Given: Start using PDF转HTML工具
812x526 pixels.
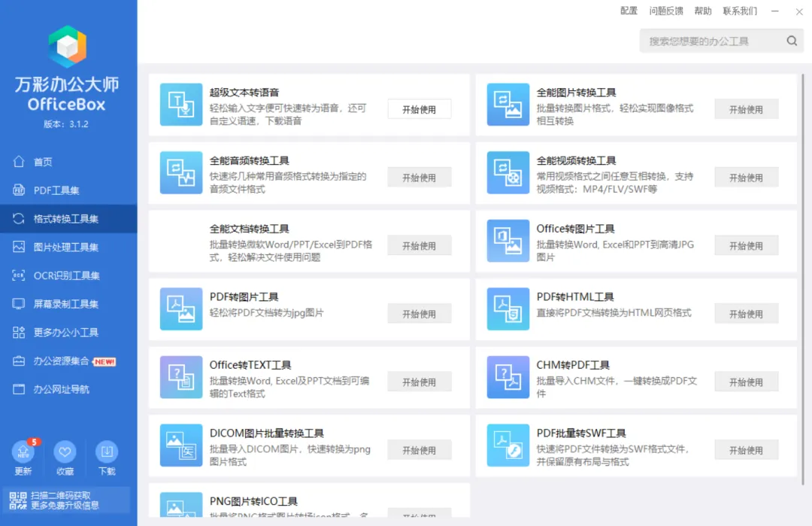Looking at the screenshot, I should pos(747,314).
